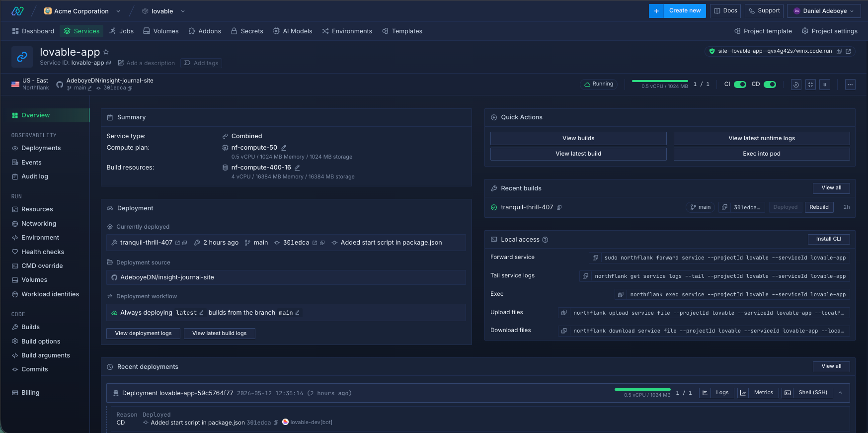Copy the Forward service CLI command
Screen dimensions: 868x433
pyautogui.click(x=595, y=258)
